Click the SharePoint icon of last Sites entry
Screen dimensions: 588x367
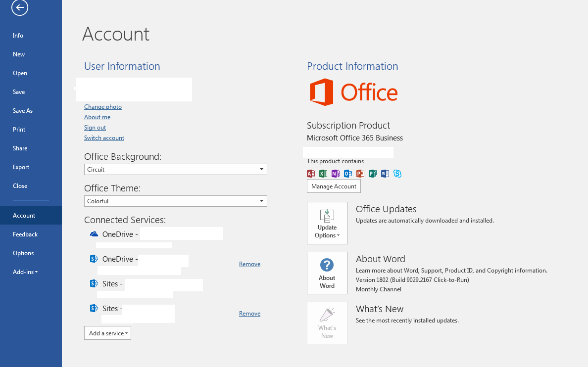pyautogui.click(x=94, y=308)
